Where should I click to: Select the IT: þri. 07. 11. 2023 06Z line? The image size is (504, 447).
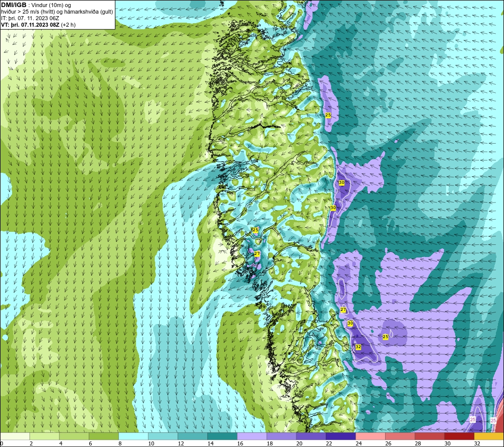point(30,18)
